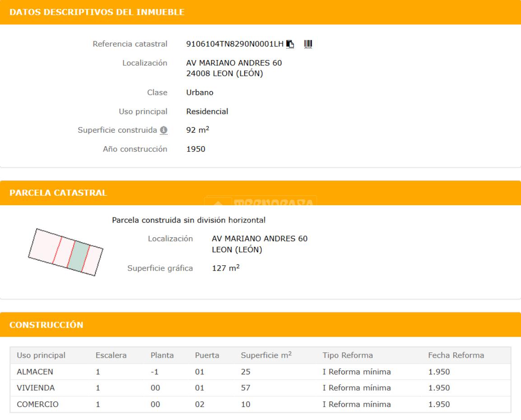Viewport: 521px width, 420px height.
Task: Click the Datos Descriptivos del Inmueble header
Action: [97, 12]
